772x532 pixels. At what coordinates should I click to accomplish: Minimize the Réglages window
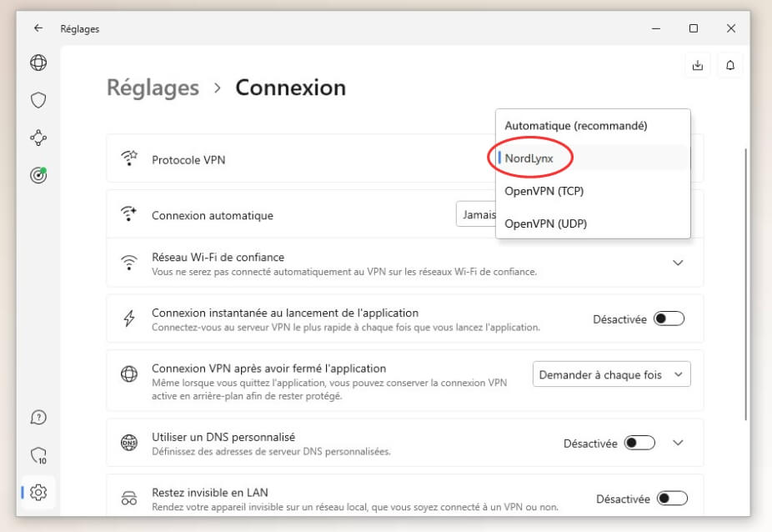point(656,28)
